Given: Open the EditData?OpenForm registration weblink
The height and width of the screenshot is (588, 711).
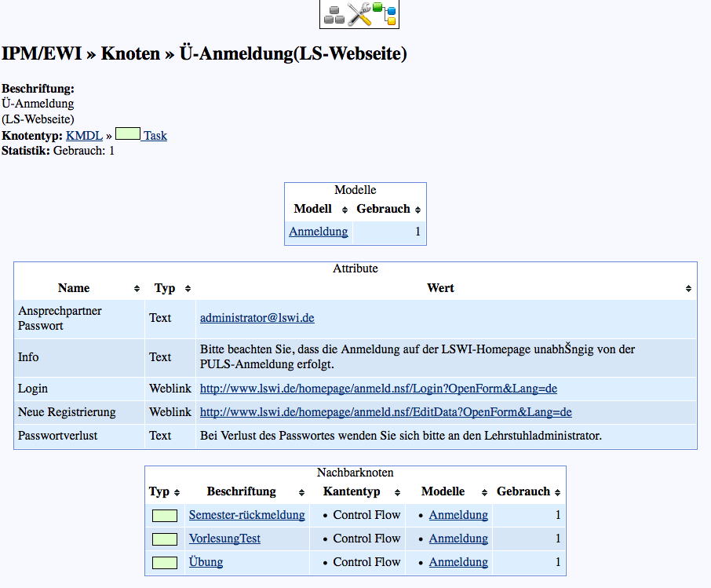Looking at the screenshot, I should click(386, 412).
